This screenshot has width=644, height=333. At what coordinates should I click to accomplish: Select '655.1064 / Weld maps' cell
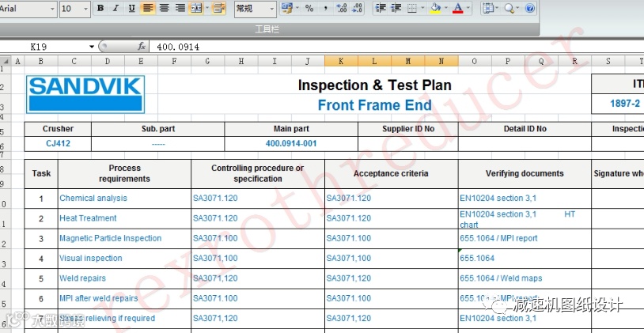coord(525,278)
